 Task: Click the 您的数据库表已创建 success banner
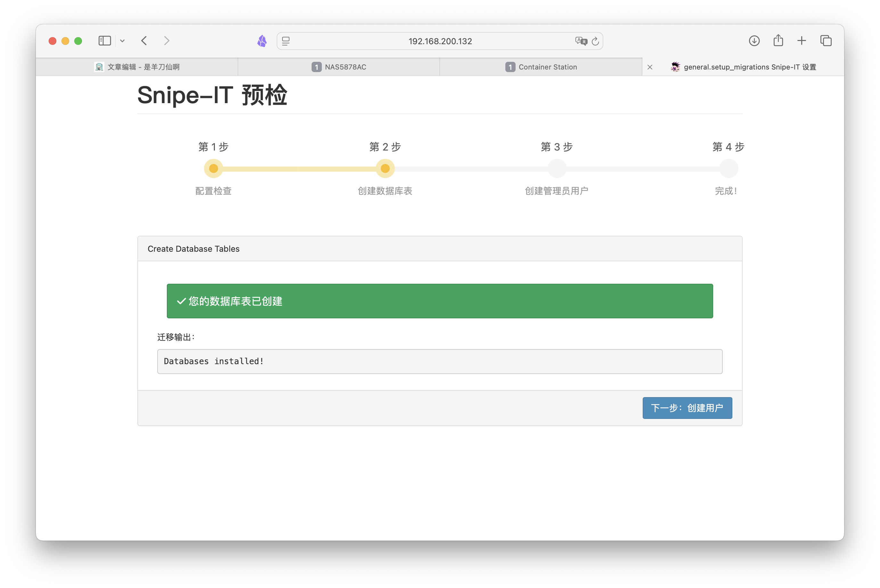[439, 301]
